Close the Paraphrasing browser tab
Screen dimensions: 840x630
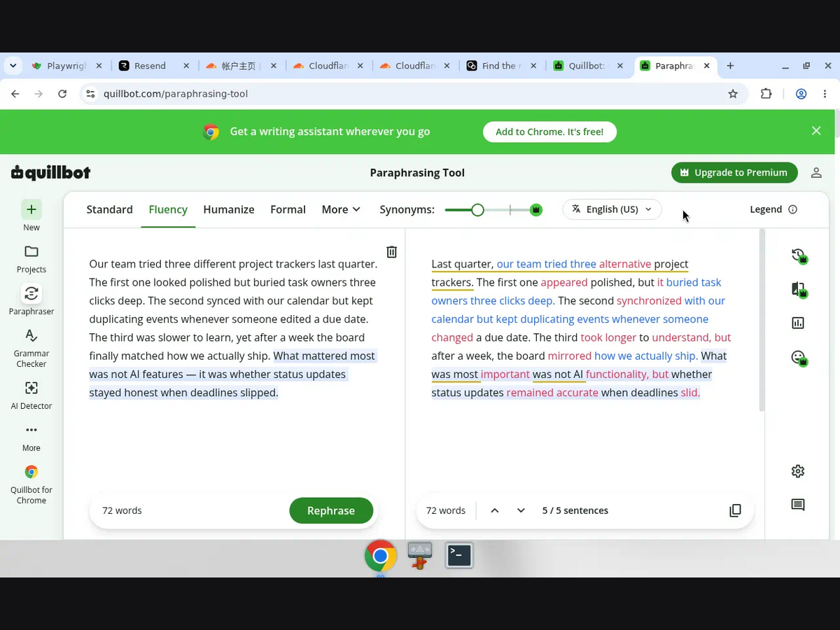[706, 66]
